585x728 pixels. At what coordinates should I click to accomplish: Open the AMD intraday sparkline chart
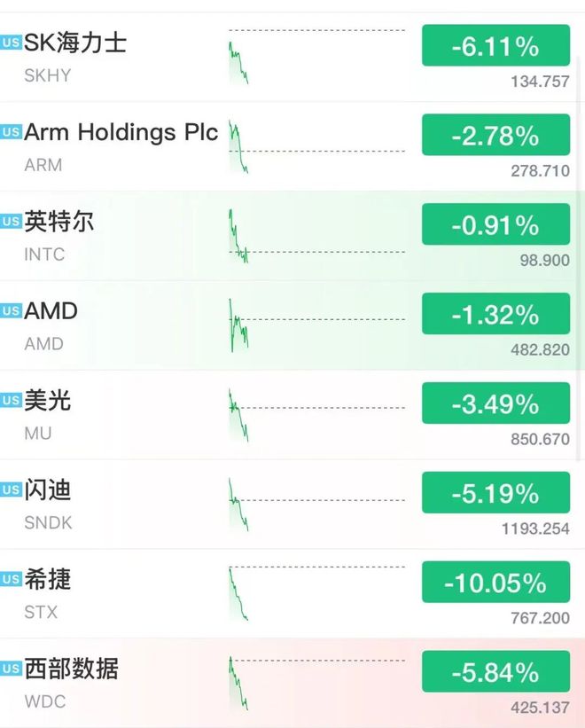(316, 325)
